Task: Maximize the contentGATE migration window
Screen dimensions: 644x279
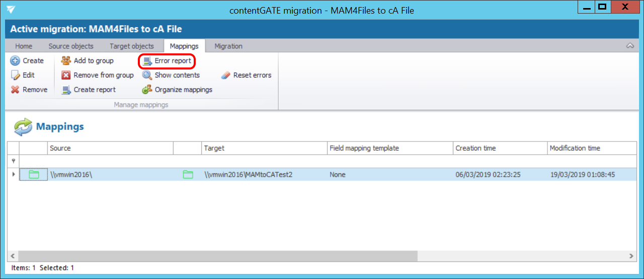Action: click(602, 7)
